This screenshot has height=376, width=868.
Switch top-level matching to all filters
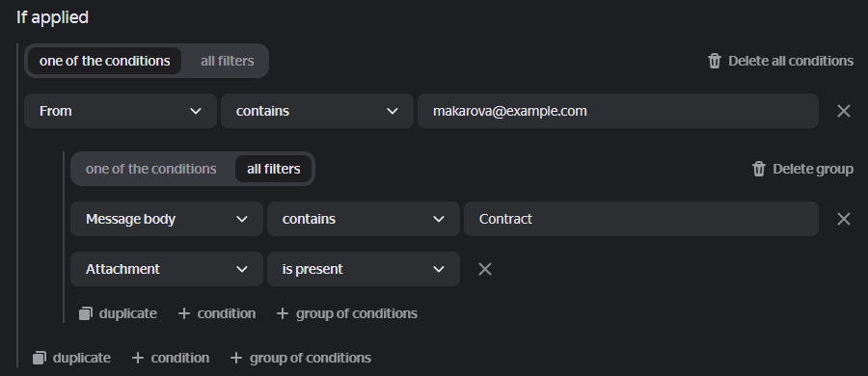[227, 61]
